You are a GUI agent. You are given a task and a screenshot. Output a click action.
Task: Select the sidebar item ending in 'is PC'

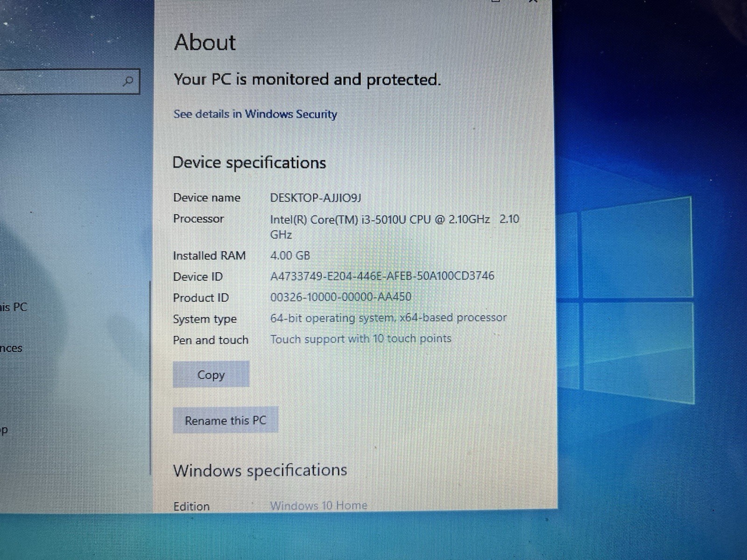[14, 307]
